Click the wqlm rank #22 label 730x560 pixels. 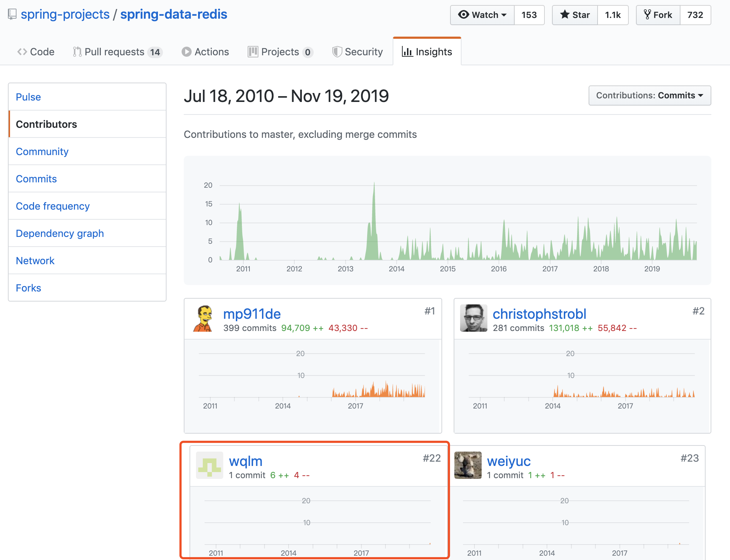coord(432,458)
